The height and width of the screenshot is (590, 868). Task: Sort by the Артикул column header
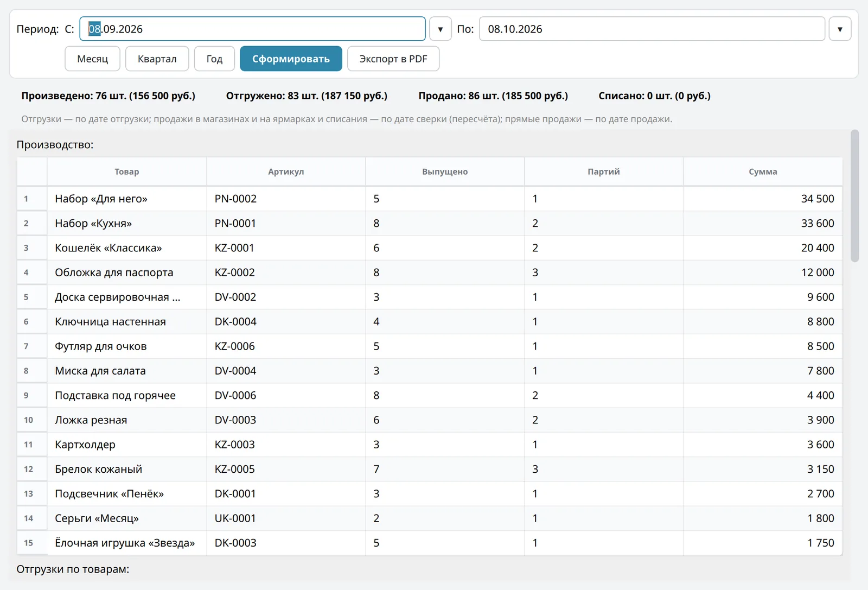pyautogui.click(x=286, y=172)
